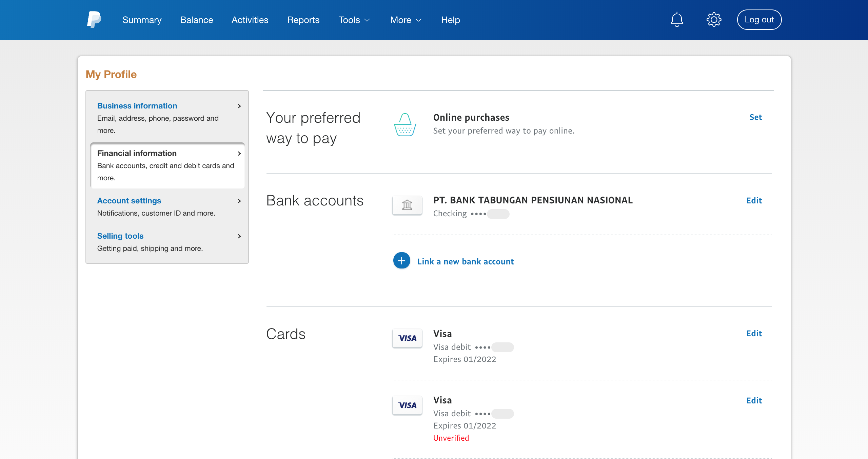This screenshot has height=459, width=868.
Task: Open the Account settings section
Action: (x=129, y=201)
